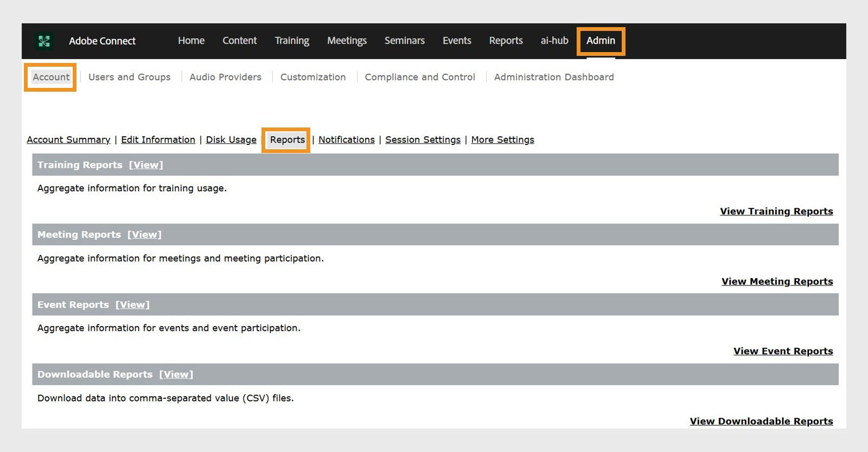Click the Training Reports section heading
The height and width of the screenshot is (452, 868).
coord(80,165)
